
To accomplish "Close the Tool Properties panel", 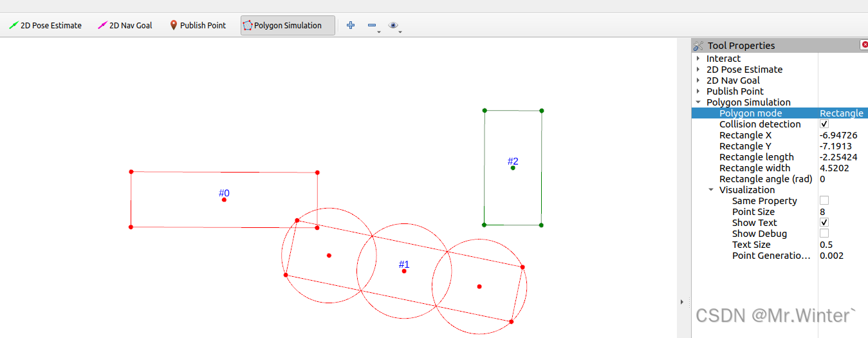I will 864,44.
